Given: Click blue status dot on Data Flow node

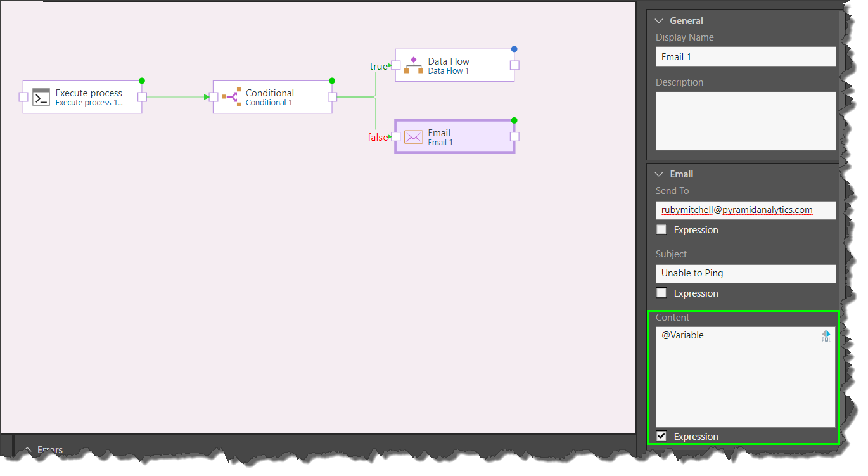Looking at the screenshot, I should tap(514, 49).
